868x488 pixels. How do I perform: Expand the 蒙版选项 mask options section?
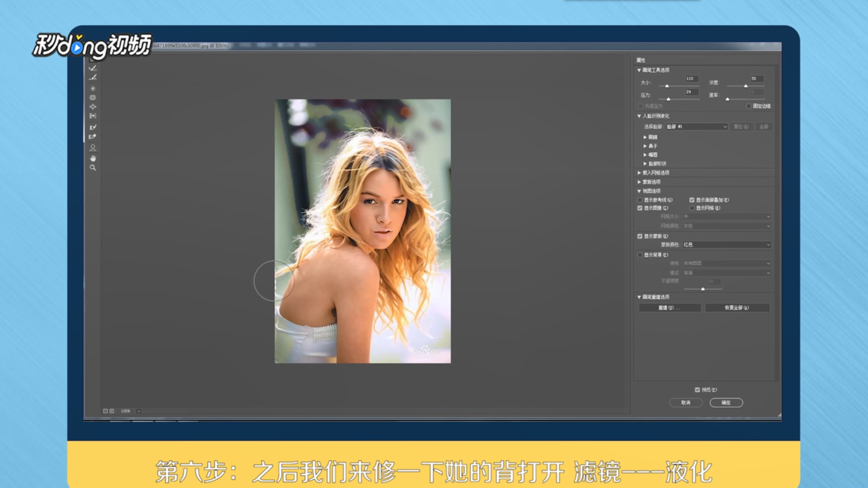pos(639,182)
